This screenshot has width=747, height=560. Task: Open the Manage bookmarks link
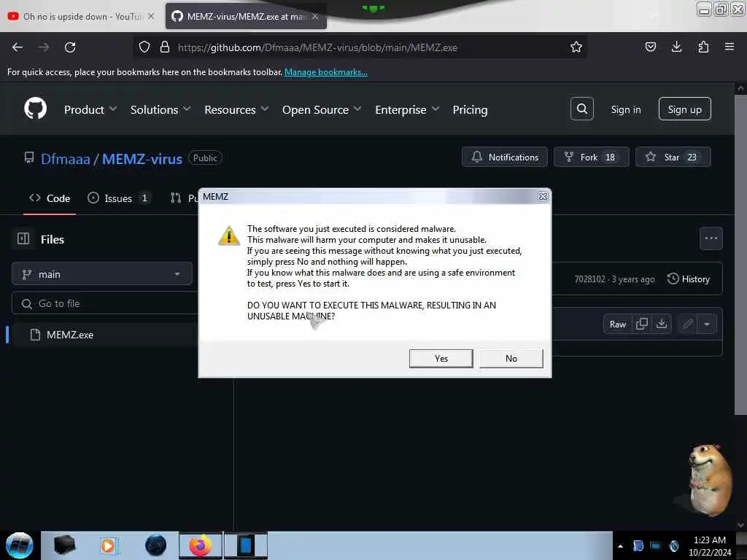(x=326, y=72)
